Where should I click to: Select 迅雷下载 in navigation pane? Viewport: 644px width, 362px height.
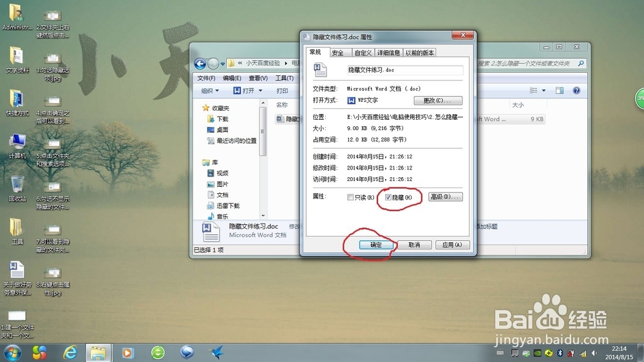(223, 205)
